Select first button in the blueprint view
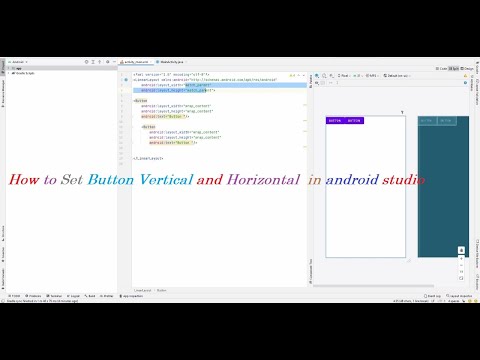Screen dimensions: 480x360 click(x=427, y=121)
